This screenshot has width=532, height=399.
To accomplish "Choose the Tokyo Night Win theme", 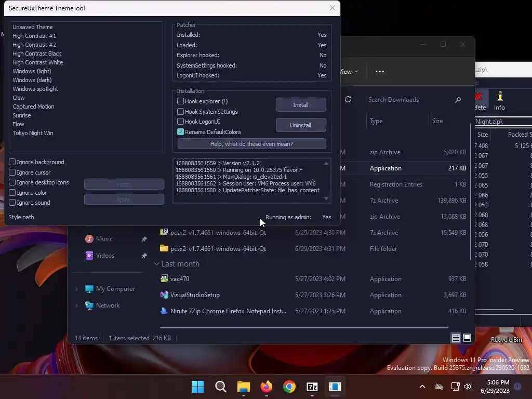I will pyautogui.click(x=33, y=132).
